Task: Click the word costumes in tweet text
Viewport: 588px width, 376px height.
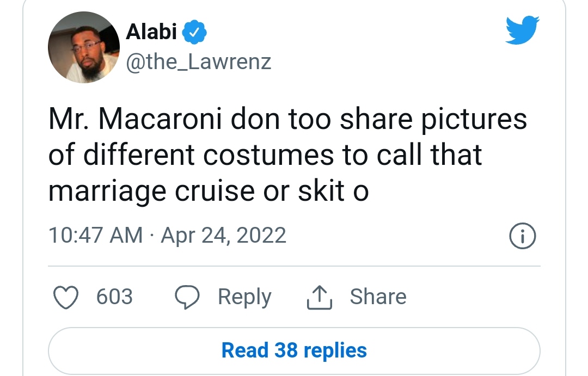Action: (268, 156)
